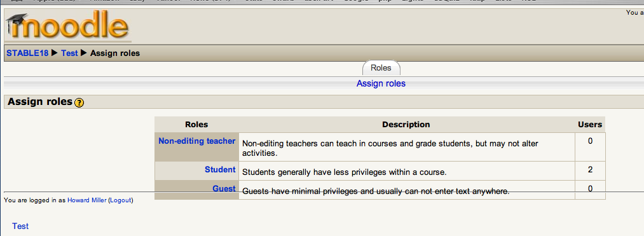
Task: Click the arrow separator after STABLE18 breadcrumb
Action: 55,53
